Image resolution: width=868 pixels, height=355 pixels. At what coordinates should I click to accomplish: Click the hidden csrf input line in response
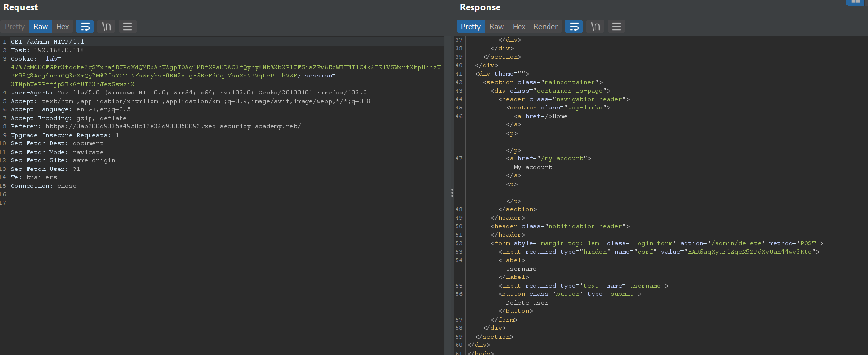point(659,252)
